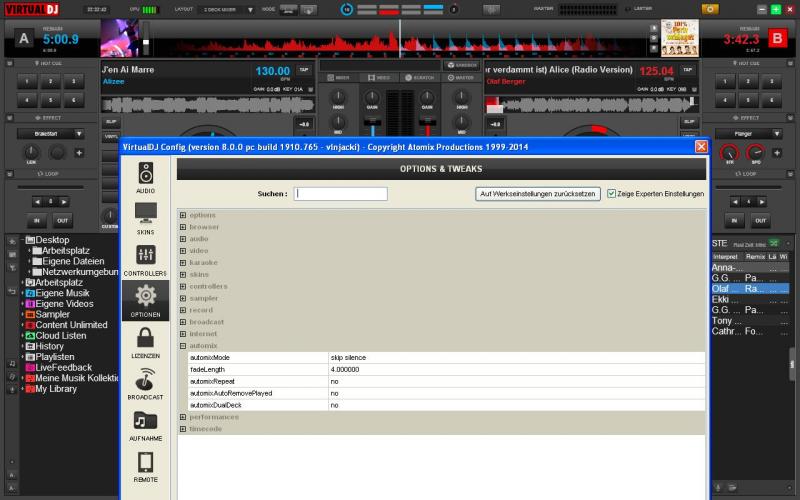
Task: Collapse the automix options group
Action: 183,345
